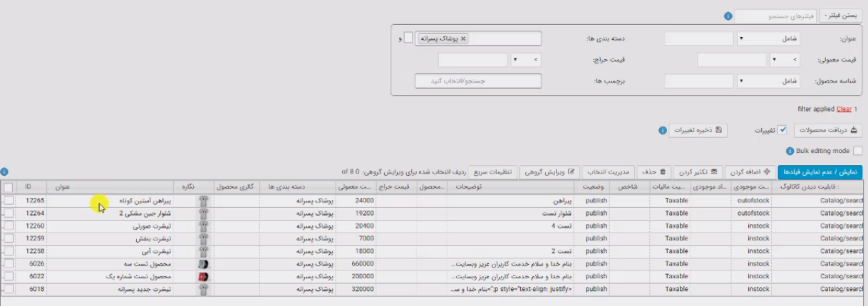The height and width of the screenshot is (306, 868).
Task: Remove the پوشاک پسرانه category tag
Action: point(463,39)
